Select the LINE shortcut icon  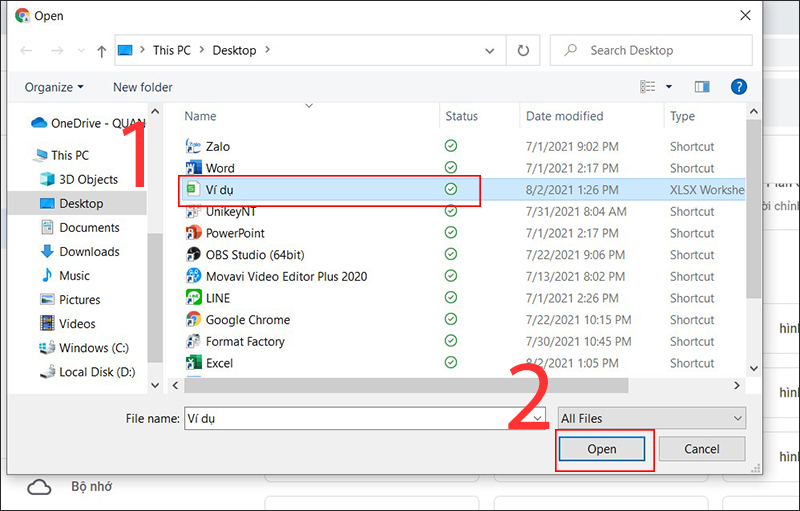pos(193,298)
